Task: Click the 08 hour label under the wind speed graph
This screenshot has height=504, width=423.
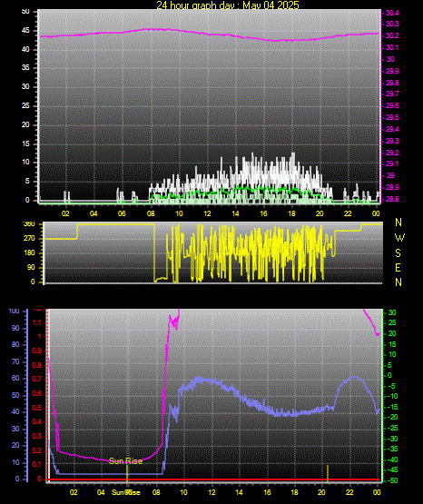Action: pyautogui.click(x=151, y=213)
